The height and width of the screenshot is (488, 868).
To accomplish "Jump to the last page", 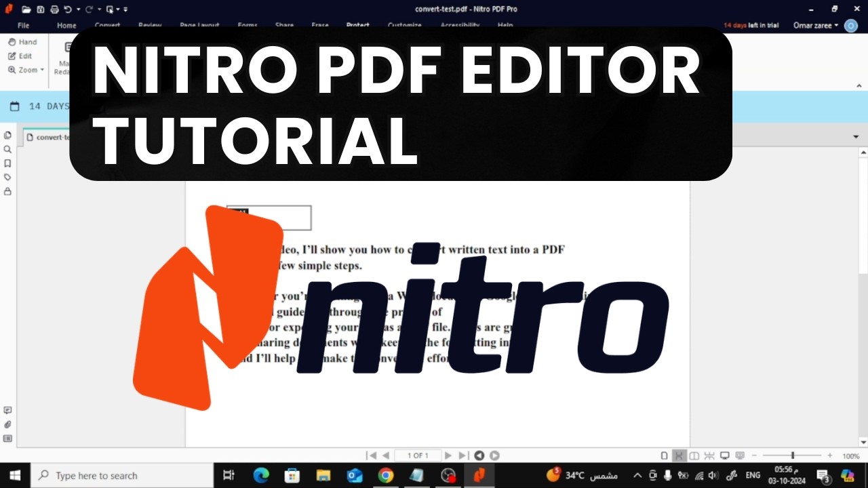I will (463, 455).
